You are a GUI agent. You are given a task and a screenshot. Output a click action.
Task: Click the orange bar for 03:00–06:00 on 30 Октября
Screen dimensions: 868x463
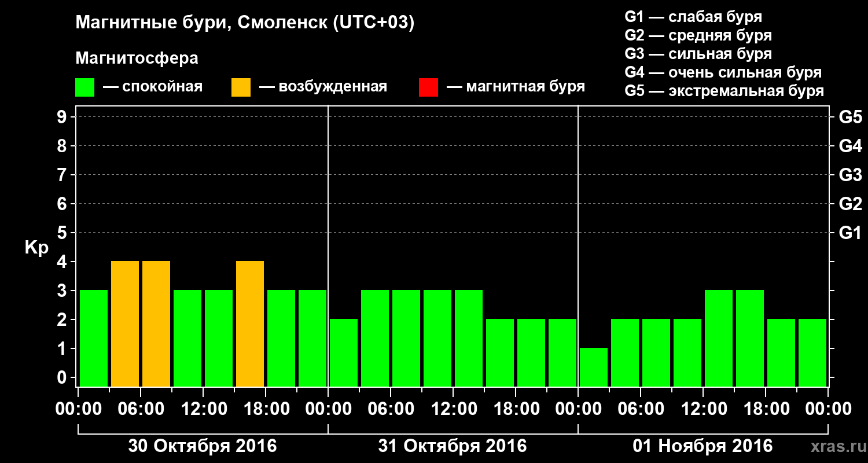click(x=125, y=324)
